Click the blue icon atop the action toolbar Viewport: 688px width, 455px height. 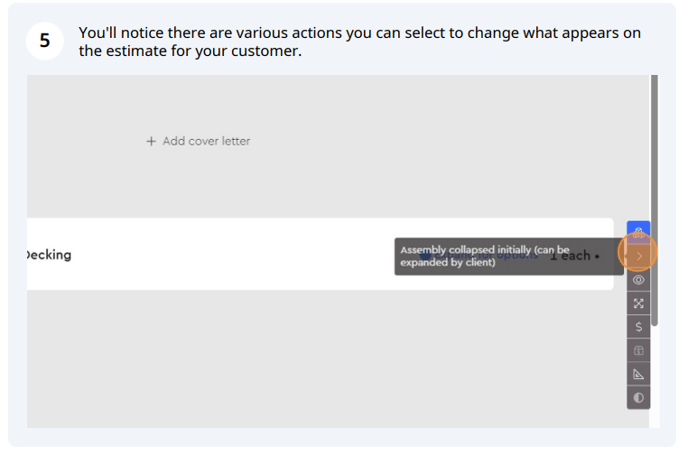point(638,231)
